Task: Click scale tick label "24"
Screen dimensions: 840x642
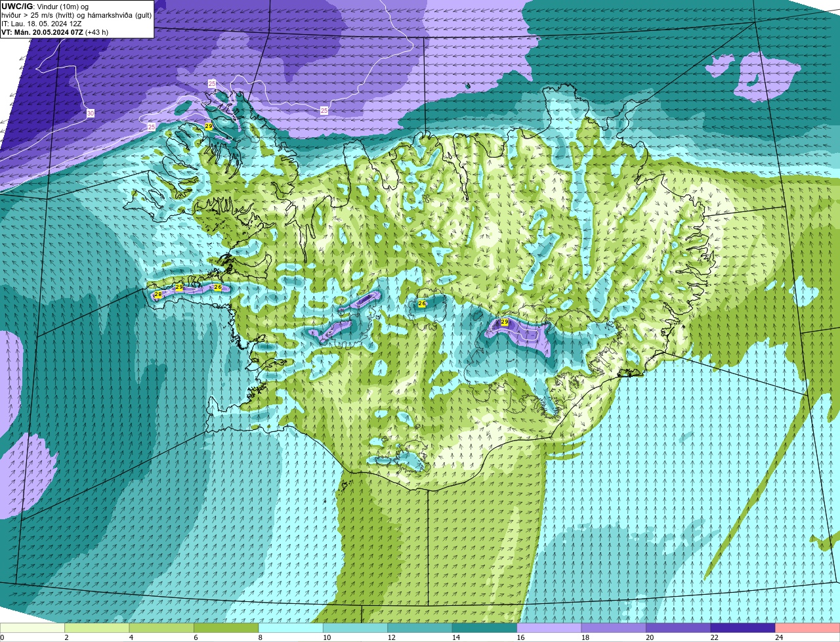Action: 779,637
